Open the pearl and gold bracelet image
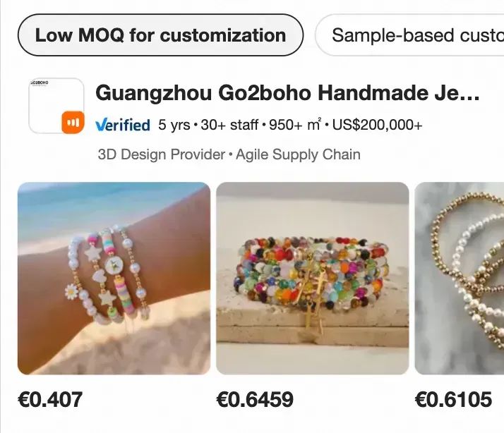 click(459, 279)
